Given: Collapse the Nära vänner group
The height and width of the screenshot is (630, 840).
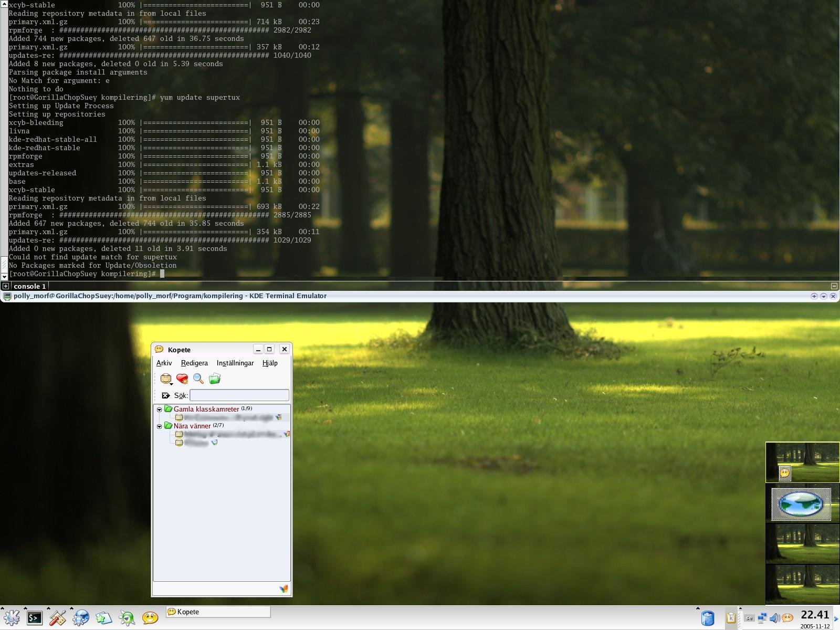Looking at the screenshot, I should (159, 426).
